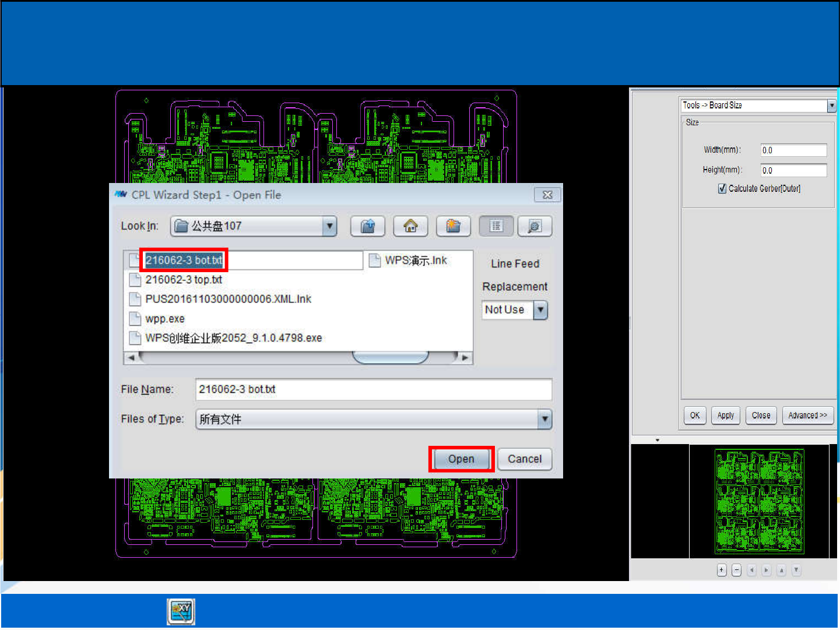The image size is (840, 630).
Task: Click file list scroll-left arrow
Action: pos(131,357)
